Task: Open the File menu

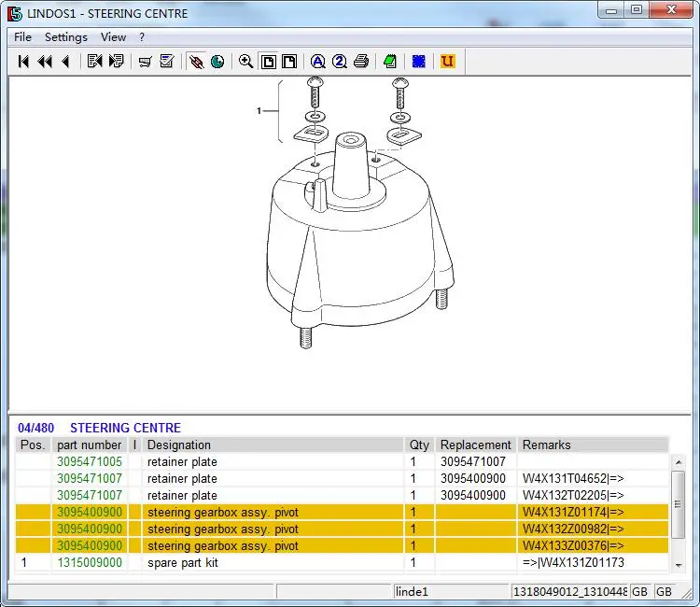Action: tap(22, 37)
